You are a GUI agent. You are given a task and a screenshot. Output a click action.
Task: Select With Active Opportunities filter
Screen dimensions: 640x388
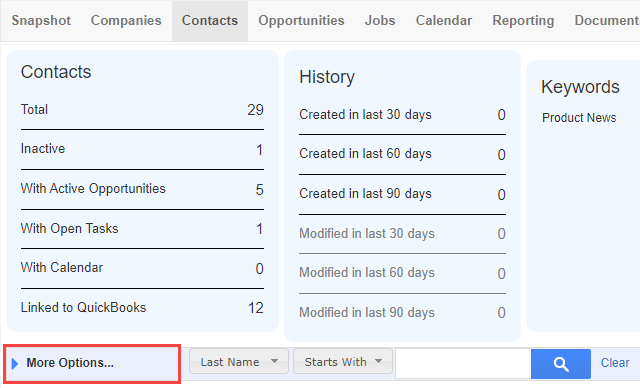coord(142,189)
